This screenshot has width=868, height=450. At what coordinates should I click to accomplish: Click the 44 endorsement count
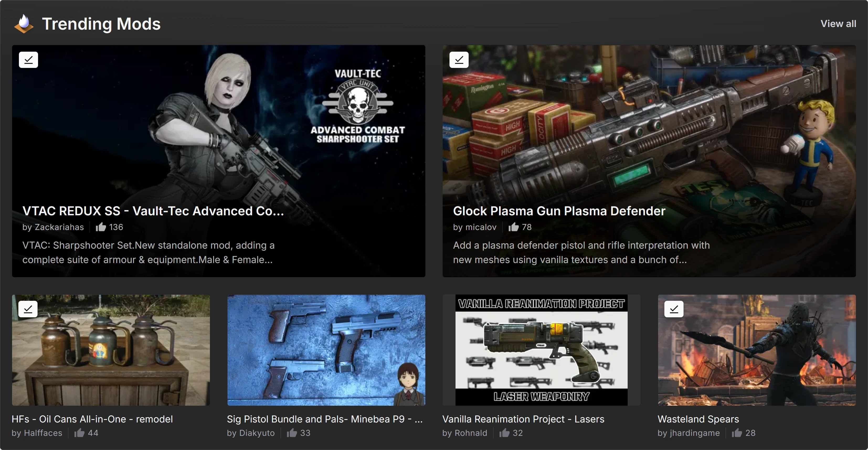coord(93,433)
